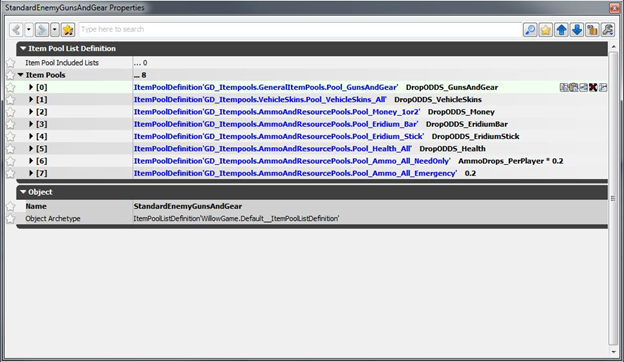Click the StandardEnemyGunsAndGear name value

coord(188,206)
